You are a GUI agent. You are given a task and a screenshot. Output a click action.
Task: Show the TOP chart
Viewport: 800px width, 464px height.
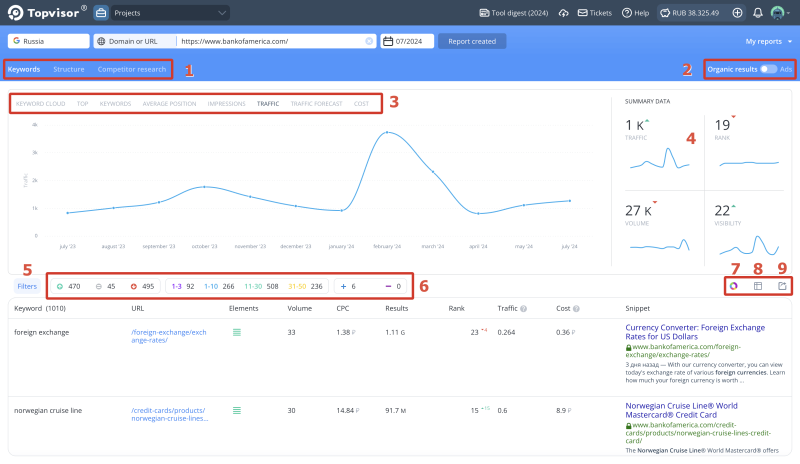pyautogui.click(x=82, y=104)
